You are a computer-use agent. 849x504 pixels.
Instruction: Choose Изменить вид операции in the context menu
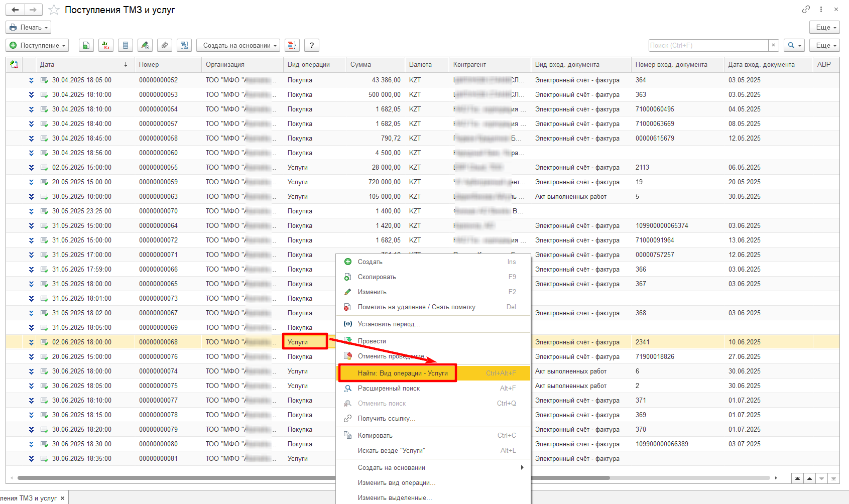(x=433, y=483)
